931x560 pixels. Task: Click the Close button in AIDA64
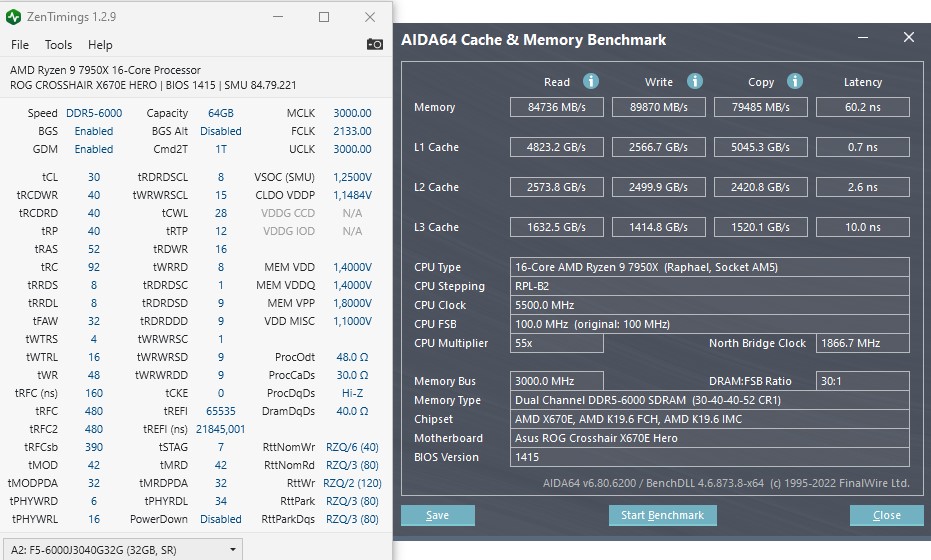pyautogui.click(x=886, y=515)
